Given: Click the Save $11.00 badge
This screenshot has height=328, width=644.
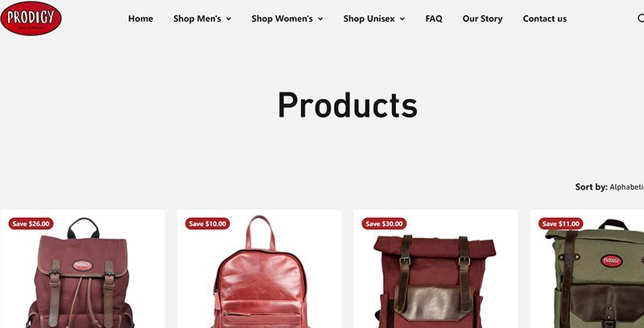Looking at the screenshot, I should pos(560,223).
